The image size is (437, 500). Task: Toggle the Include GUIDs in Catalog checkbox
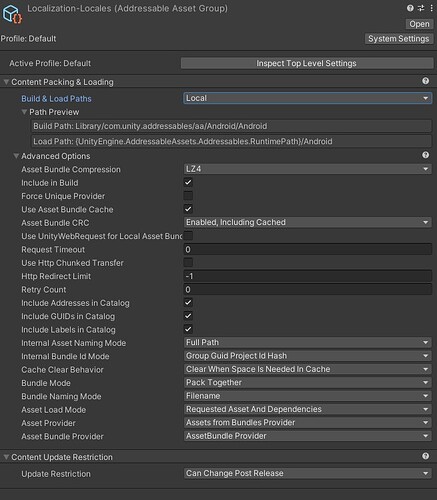coord(188,316)
